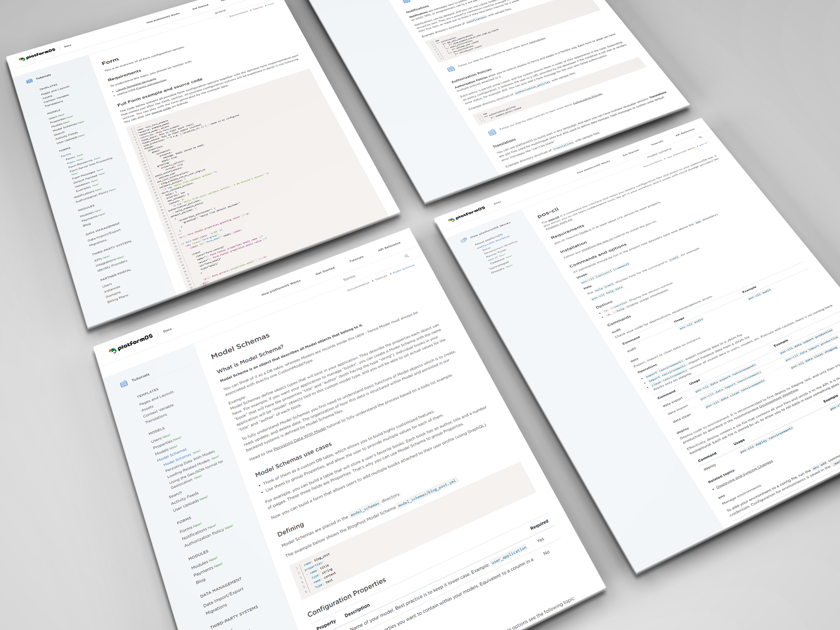The width and height of the screenshot is (840, 630).
Task: Click the platformOS logo on the Model Schemas page
Action: 130,343
